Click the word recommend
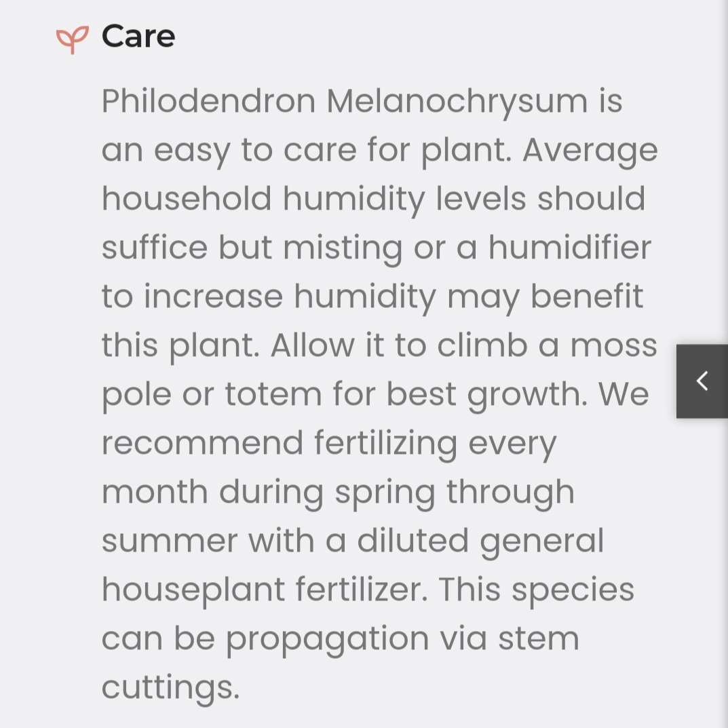Image resolution: width=728 pixels, height=728 pixels. (x=202, y=443)
